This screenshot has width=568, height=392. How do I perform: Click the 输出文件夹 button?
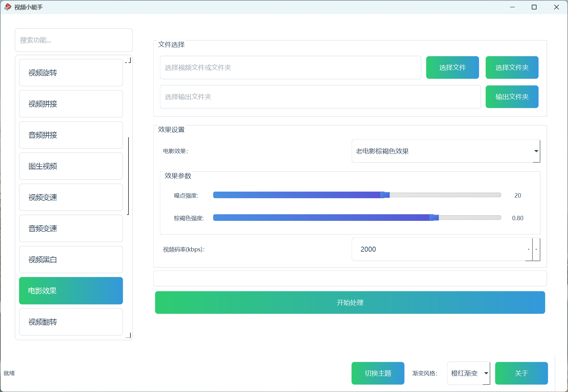[512, 97]
